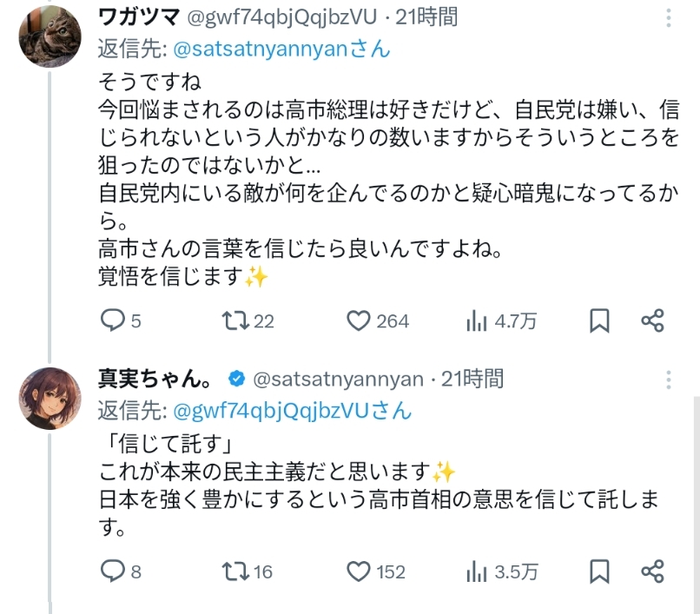Screen dimensions: 700x614
Task: Bookmark ワガツマ's tweet
Action: [x=599, y=321]
